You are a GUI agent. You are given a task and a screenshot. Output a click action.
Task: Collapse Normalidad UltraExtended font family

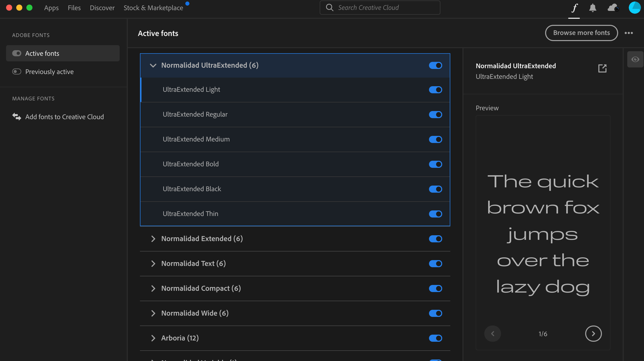coord(153,65)
